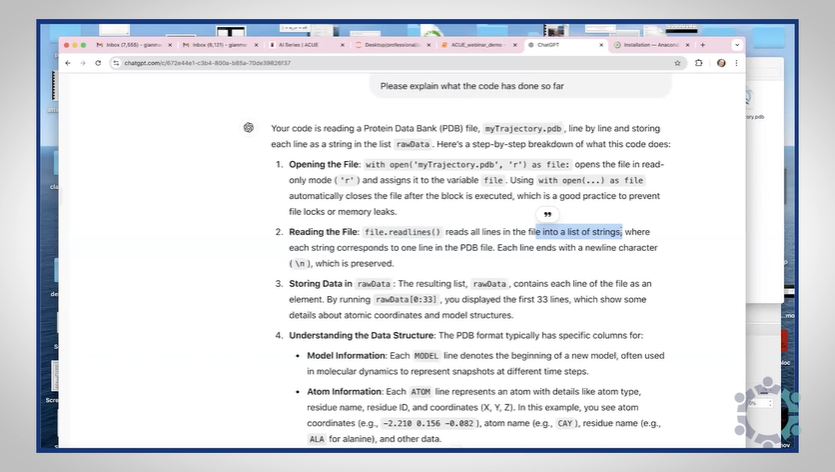Go back to the previous page
The height and width of the screenshot is (472, 835).
click(x=68, y=63)
